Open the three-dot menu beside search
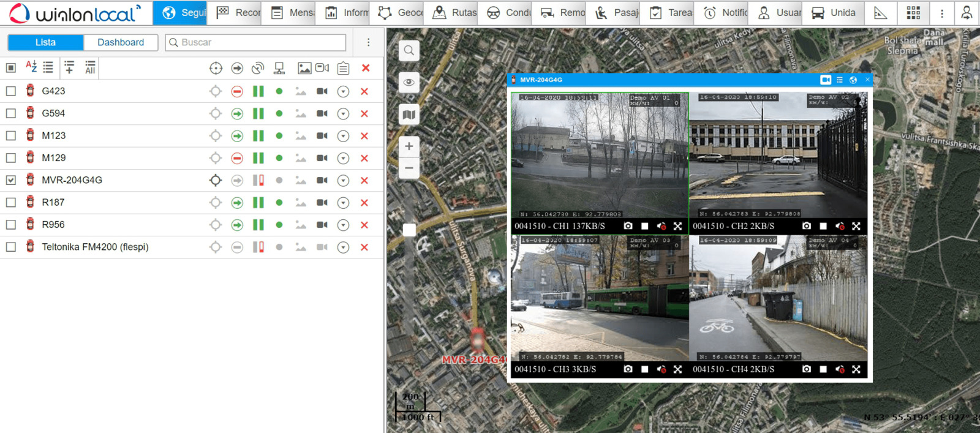This screenshot has width=980, height=433. tap(368, 42)
